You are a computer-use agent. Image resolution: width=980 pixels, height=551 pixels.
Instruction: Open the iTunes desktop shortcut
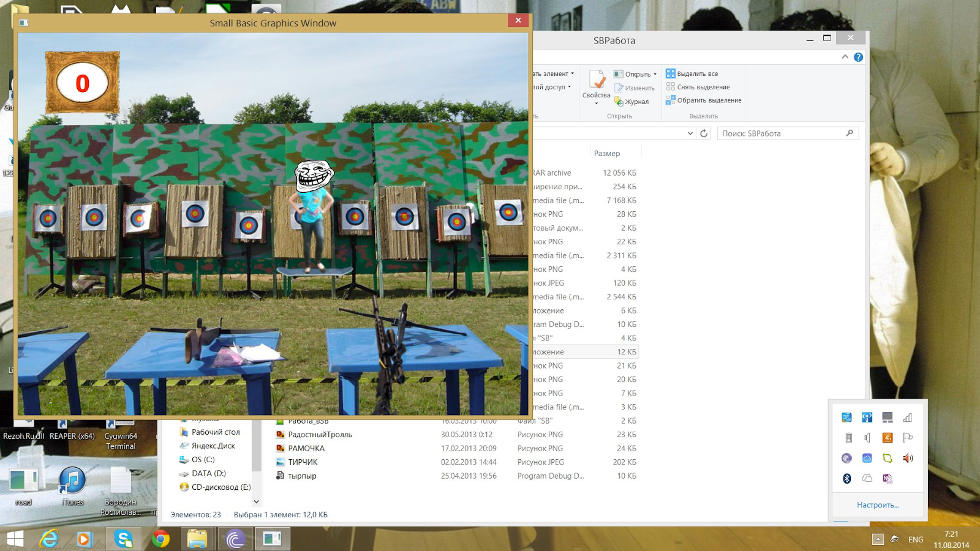pyautogui.click(x=72, y=486)
